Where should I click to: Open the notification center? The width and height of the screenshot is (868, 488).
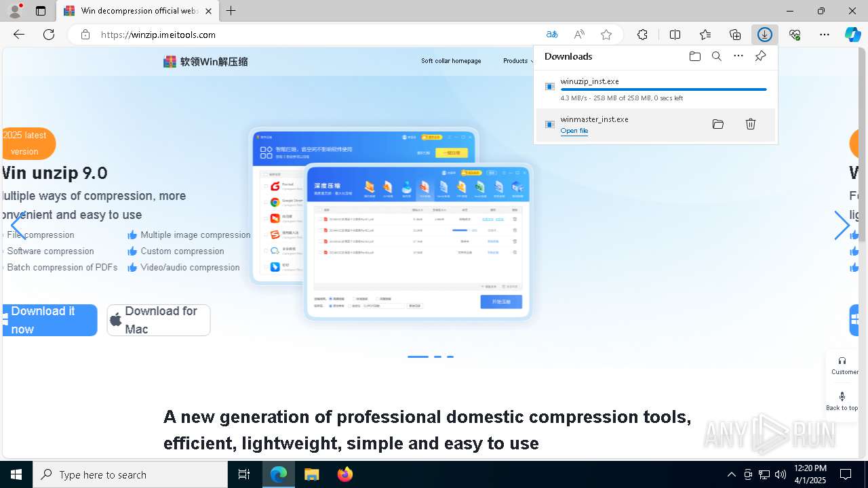(846, 474)
